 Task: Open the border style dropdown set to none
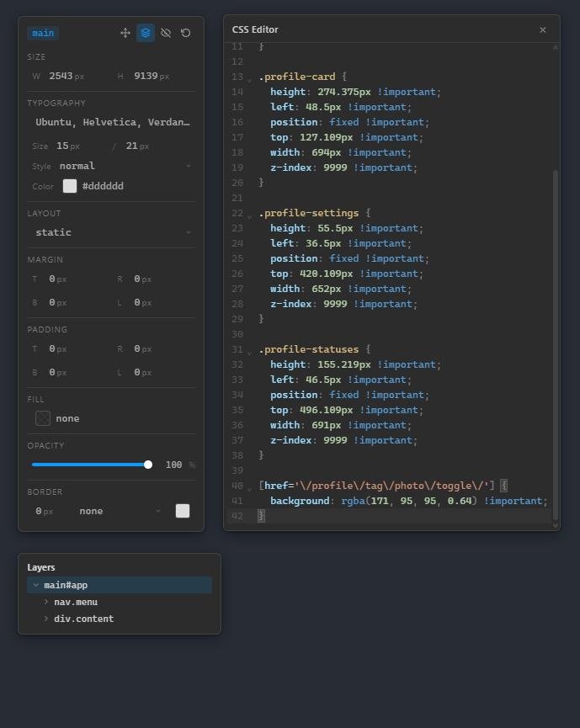pyautogui.click(x=120, y=511)
